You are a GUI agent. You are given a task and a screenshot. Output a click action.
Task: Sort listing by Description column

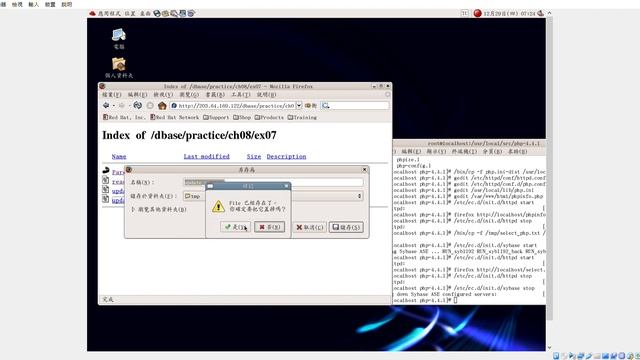[x=286, y=156]
